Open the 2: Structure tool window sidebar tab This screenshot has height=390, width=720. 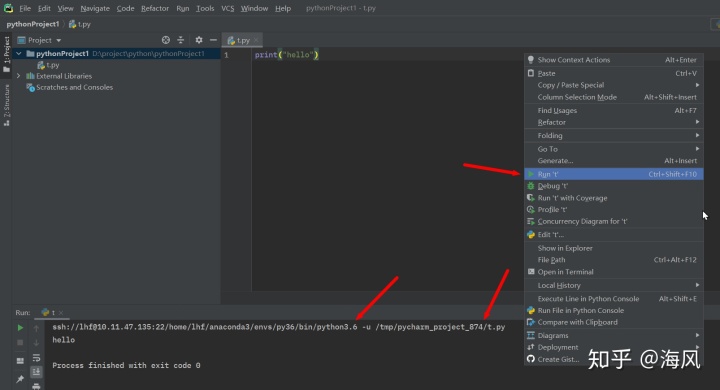6,105
